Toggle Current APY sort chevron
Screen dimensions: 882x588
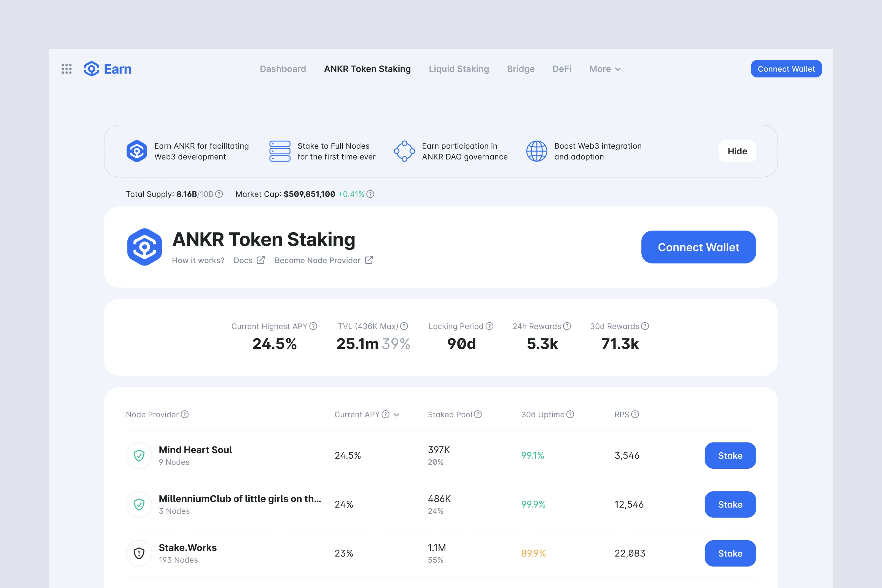(x=397, y=414)
